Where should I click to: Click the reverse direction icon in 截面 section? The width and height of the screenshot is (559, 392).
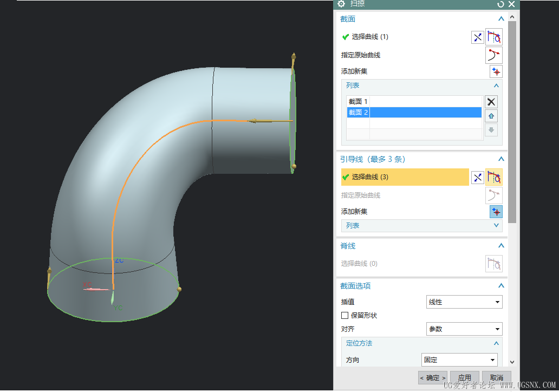tap(477, 37)
